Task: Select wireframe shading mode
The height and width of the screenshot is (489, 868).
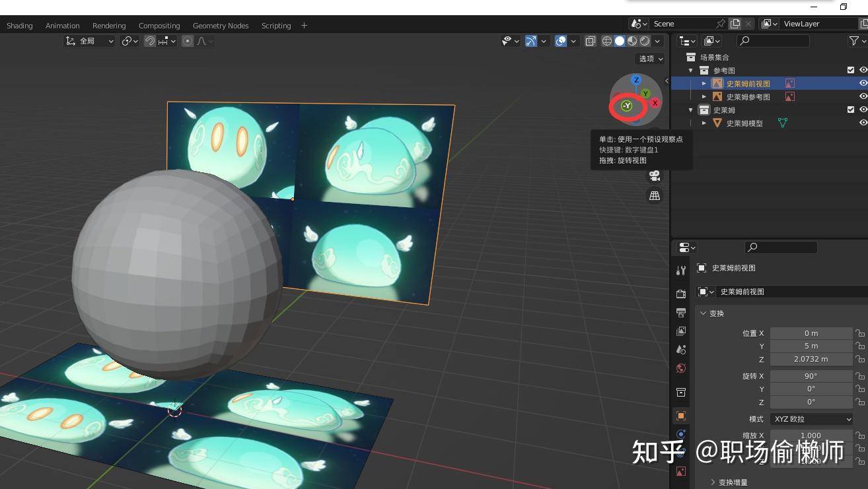Action: click(x=607, y=41)
